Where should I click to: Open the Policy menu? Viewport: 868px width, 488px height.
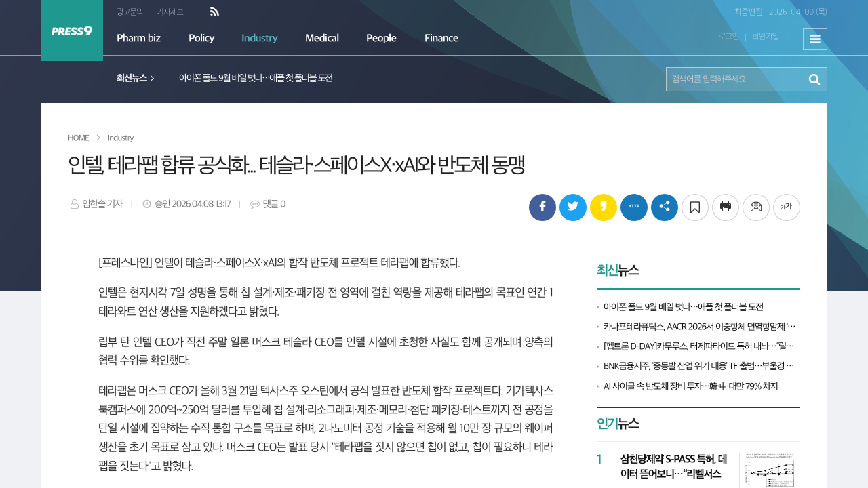(x=201, y=38)
